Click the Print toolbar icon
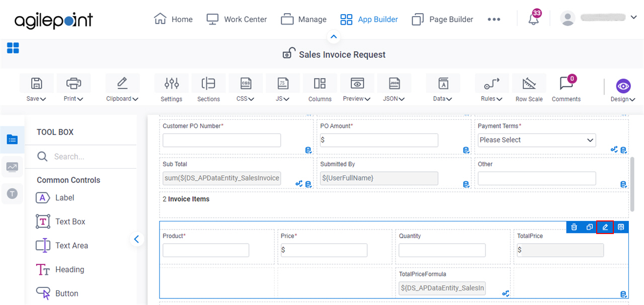The image size is (644, 305). point(73,83)
